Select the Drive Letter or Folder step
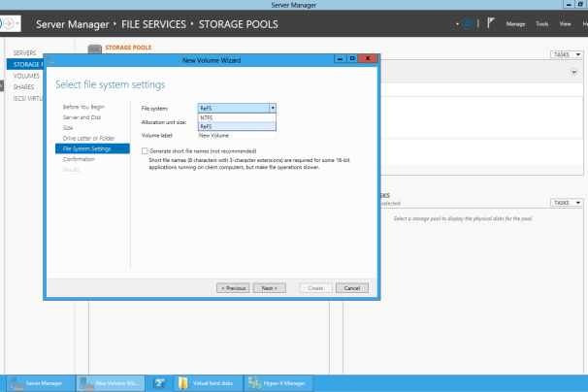 (89, 139)
